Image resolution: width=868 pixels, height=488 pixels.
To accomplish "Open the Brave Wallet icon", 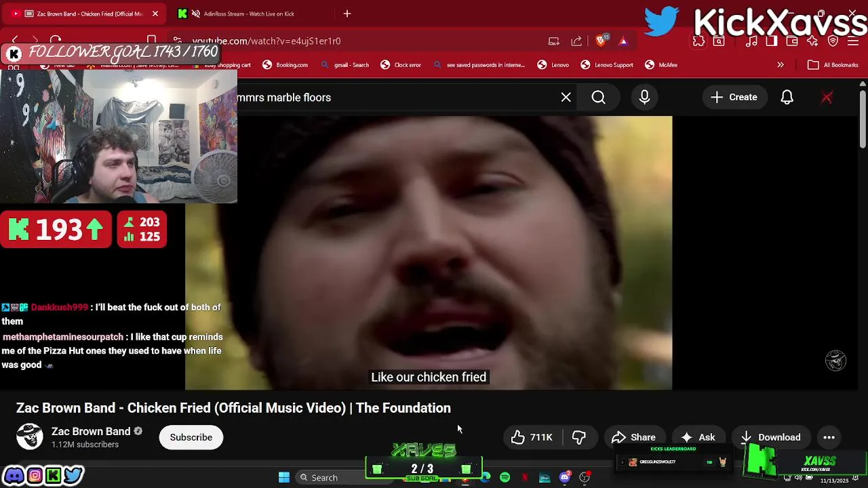I will coord(792,41).
